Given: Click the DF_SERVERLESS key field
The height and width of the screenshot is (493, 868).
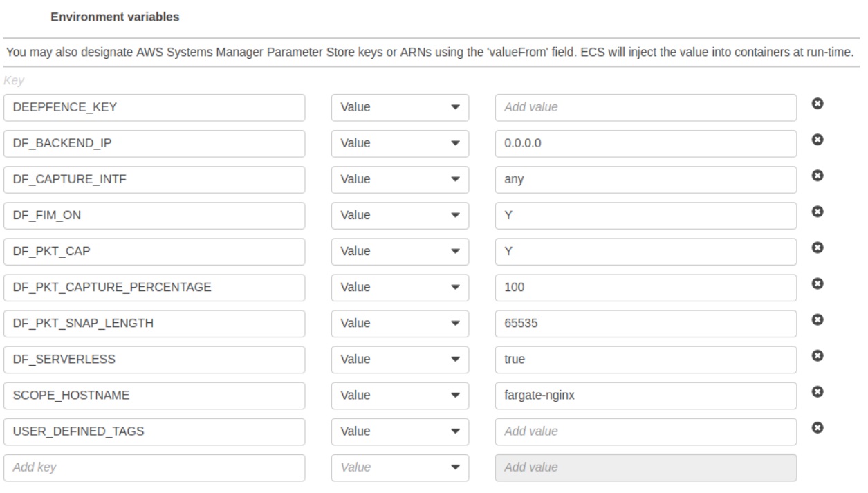Looking at the screenshot, I should 154,360.
